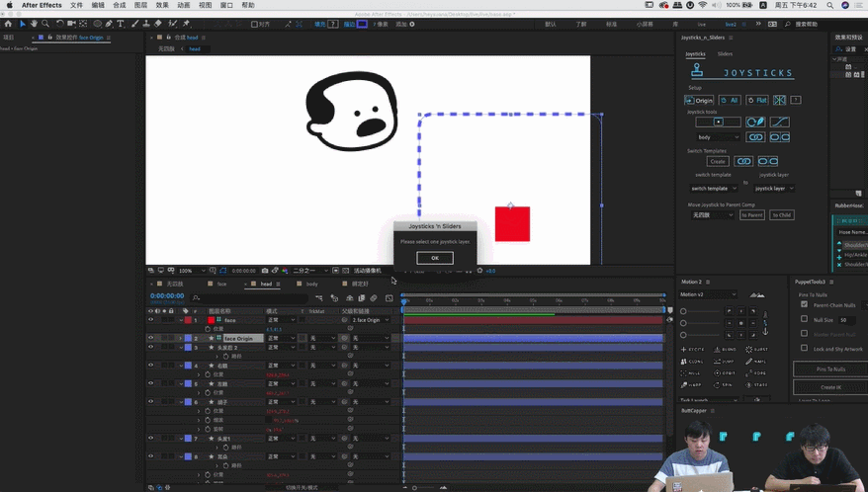The image size is (868, 492).
Task: Select the Clone Stamp tool
Action: coord(146,24)
